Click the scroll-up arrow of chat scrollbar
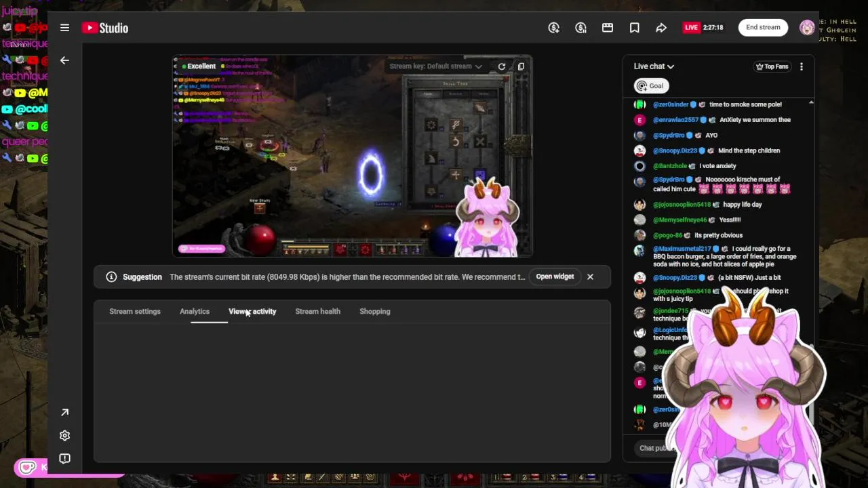The height and width of the screenshot is (488, 868). pyautogui.click(x=811, y=103)
